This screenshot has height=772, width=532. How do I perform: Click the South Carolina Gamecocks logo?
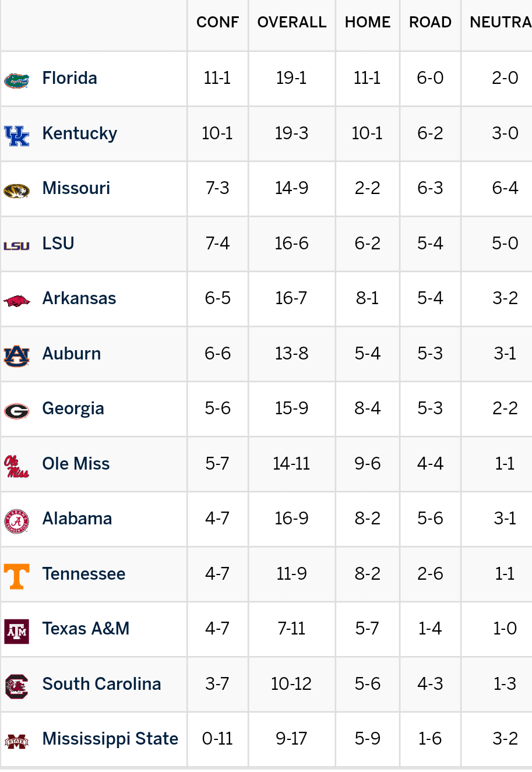point(16,686)
